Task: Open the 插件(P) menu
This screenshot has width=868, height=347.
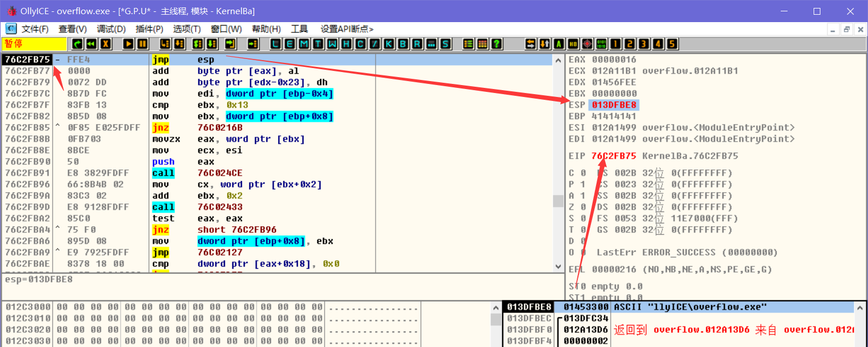Action: coord(150,29)
